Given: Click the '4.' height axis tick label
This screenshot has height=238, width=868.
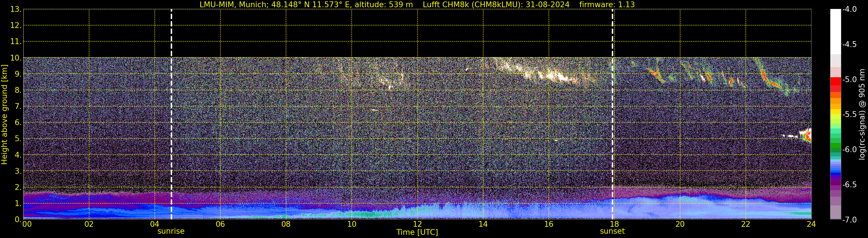Looking at the screenshot, I should pyautogui.click(x=18, y=155).
